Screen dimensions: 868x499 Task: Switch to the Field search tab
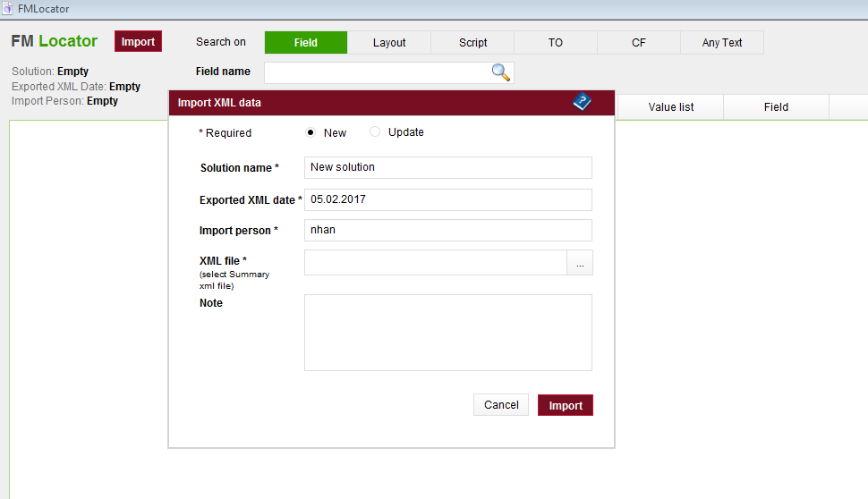[306, 42]
